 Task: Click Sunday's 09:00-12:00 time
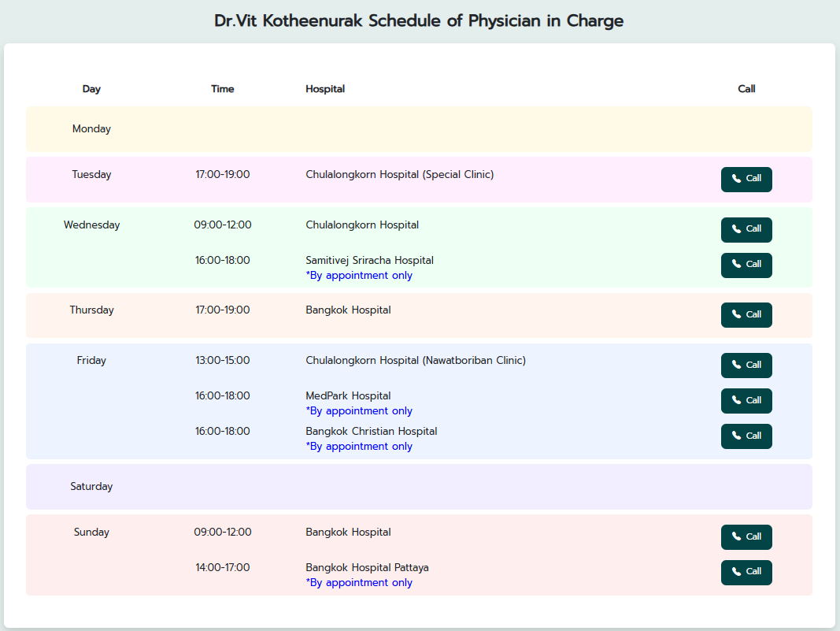222,532
